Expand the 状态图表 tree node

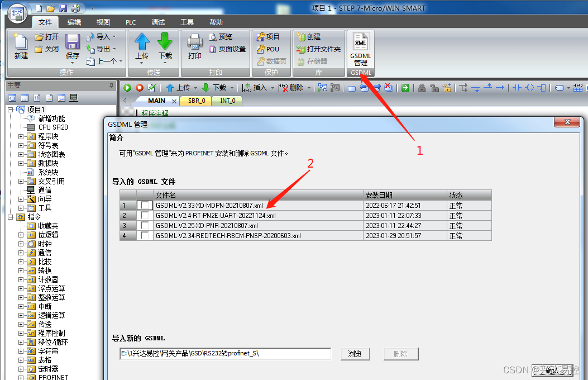21,155
